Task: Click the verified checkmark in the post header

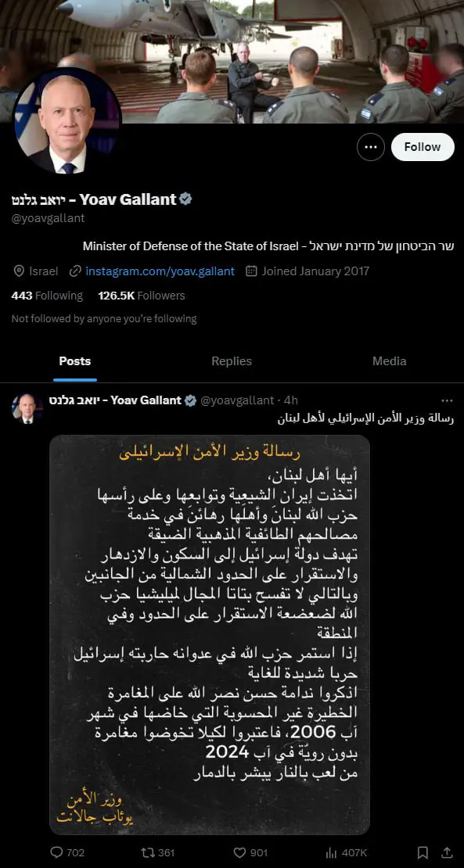Action: pos(191,400)
